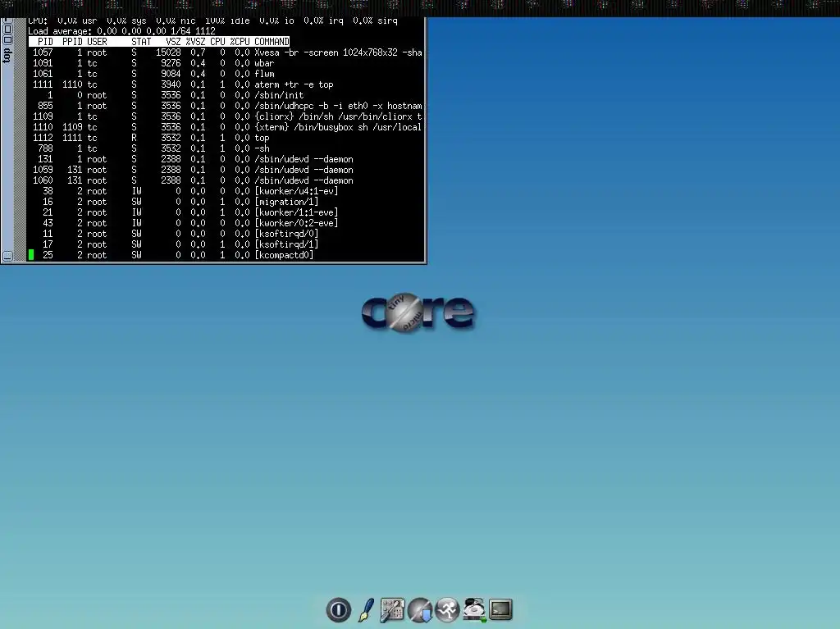This screenshot has width=840, height=629.
Task: Select the [kworker/0:2-eve] row
Action: (x=226, y=223)
